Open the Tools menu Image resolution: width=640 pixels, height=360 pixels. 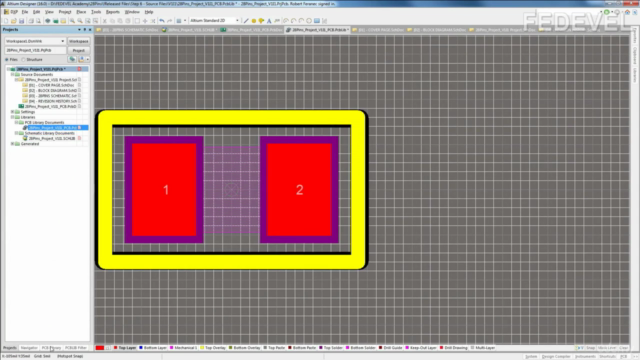pyautogui.click(x=96, y=12)
